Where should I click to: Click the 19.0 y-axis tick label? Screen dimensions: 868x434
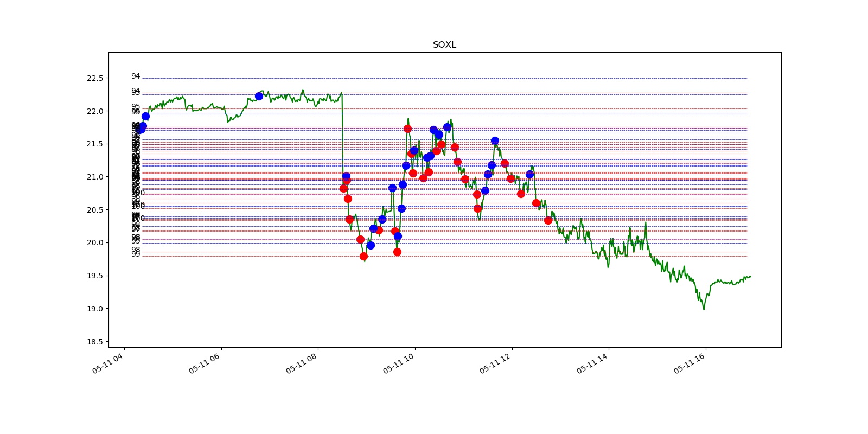[94, 309]
